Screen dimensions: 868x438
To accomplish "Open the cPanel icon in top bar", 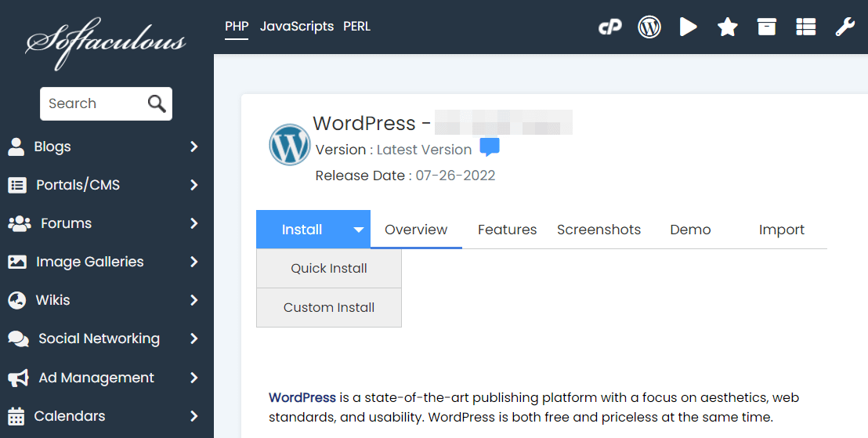I will click(x=609, y=27).
